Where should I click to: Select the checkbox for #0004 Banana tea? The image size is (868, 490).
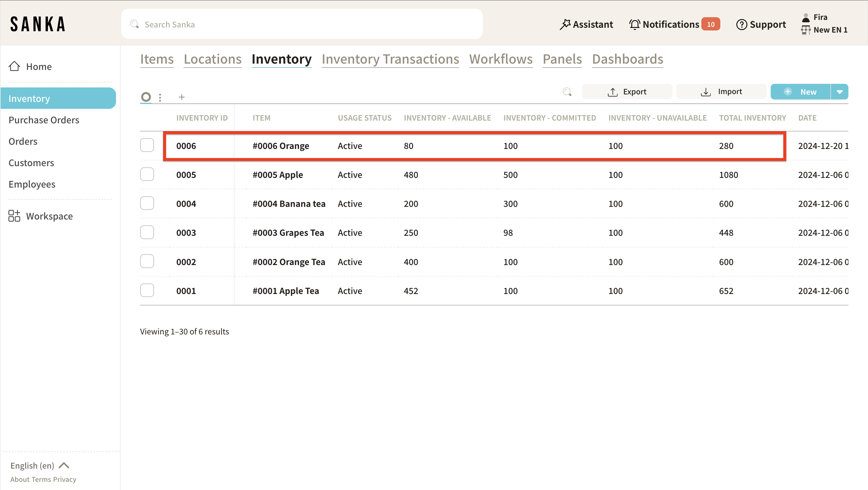pos(147,203)
